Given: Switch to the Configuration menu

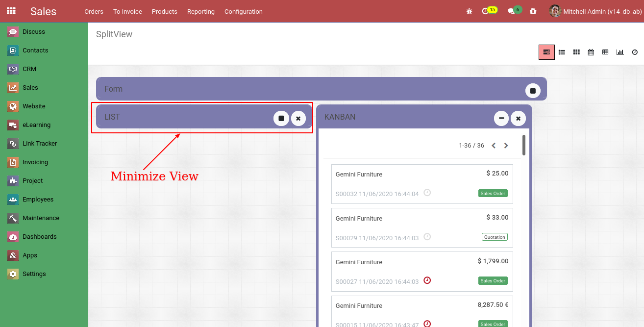Looking at the screenshot, I should 243,11.
